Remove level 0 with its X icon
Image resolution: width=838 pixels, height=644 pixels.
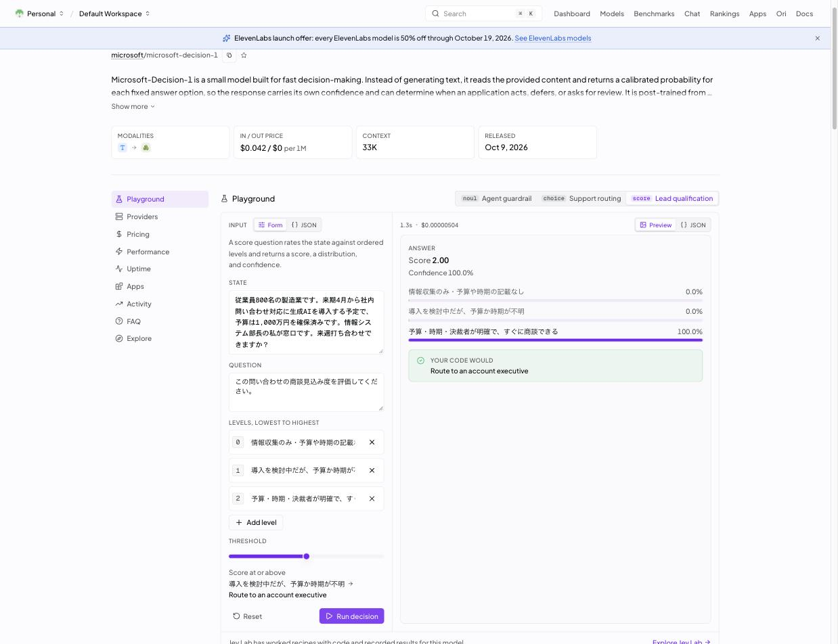tap(372, 442)
